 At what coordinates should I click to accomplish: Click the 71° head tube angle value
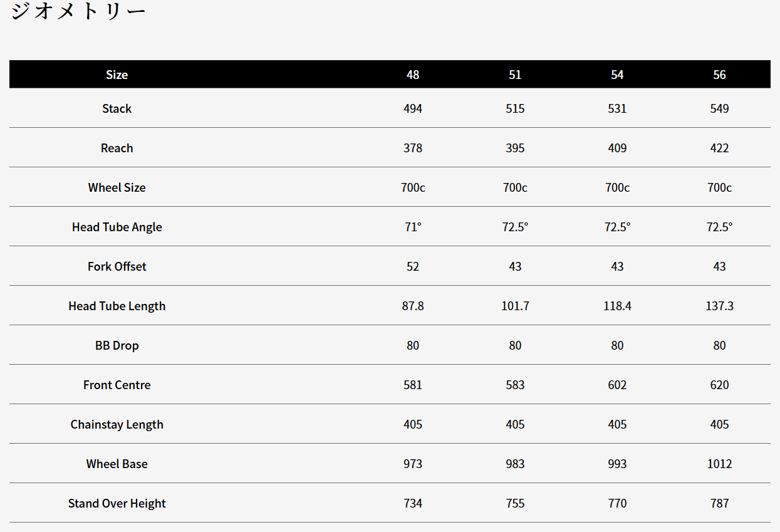[413, 227]
